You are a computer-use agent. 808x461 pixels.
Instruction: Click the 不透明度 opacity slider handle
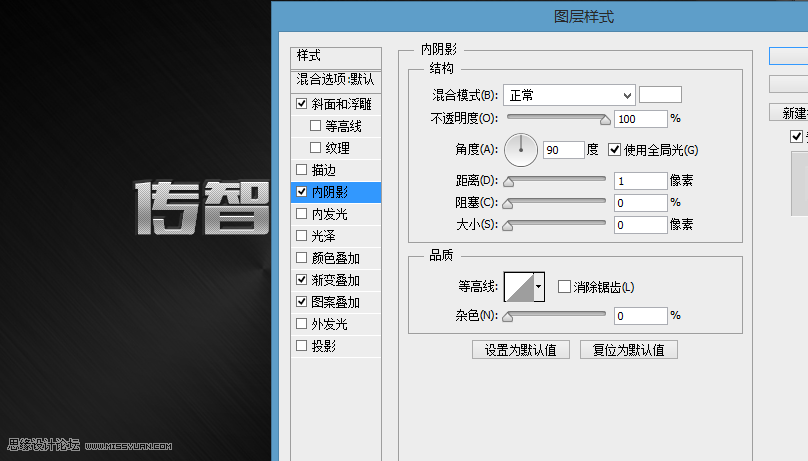point(605,120)
